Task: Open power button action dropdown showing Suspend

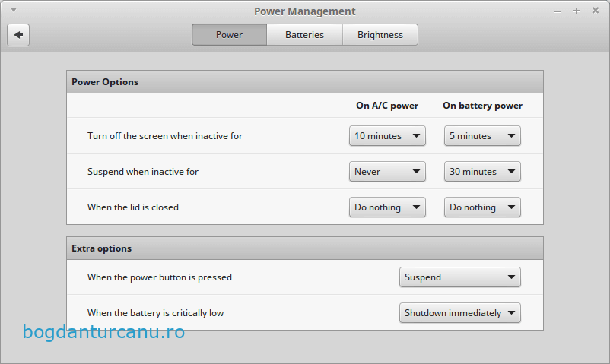Action: 459,277
